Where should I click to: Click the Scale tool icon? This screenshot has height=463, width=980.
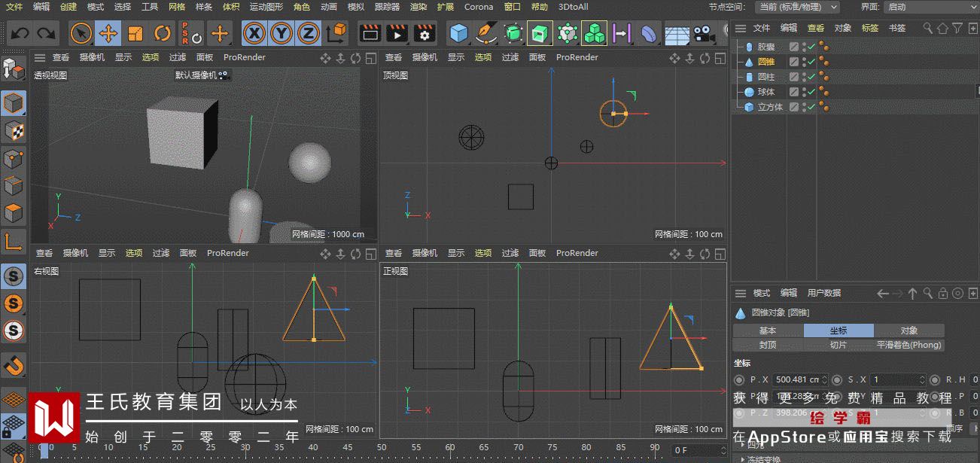point(135,33)
